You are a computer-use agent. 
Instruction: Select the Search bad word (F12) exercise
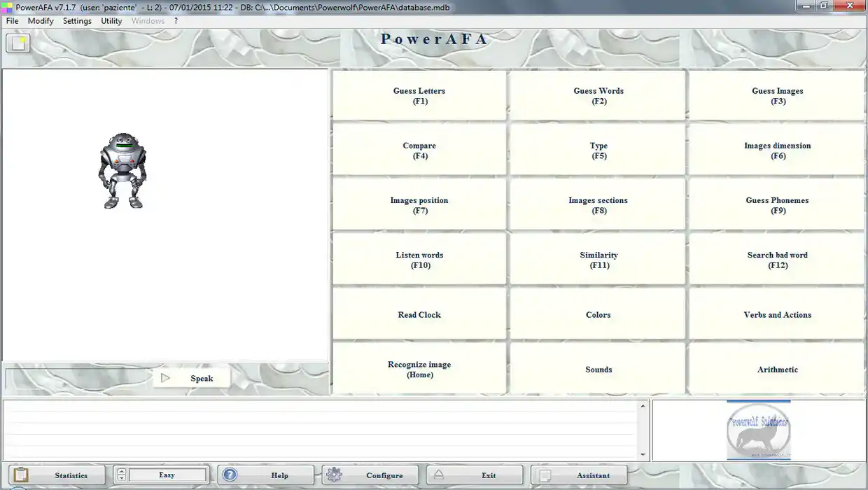[778, 260]
